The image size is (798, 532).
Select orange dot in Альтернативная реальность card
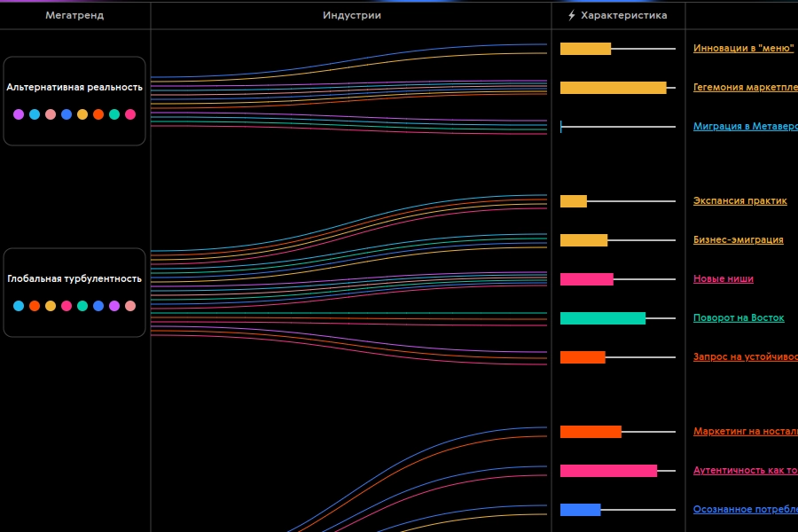[98, 114]
